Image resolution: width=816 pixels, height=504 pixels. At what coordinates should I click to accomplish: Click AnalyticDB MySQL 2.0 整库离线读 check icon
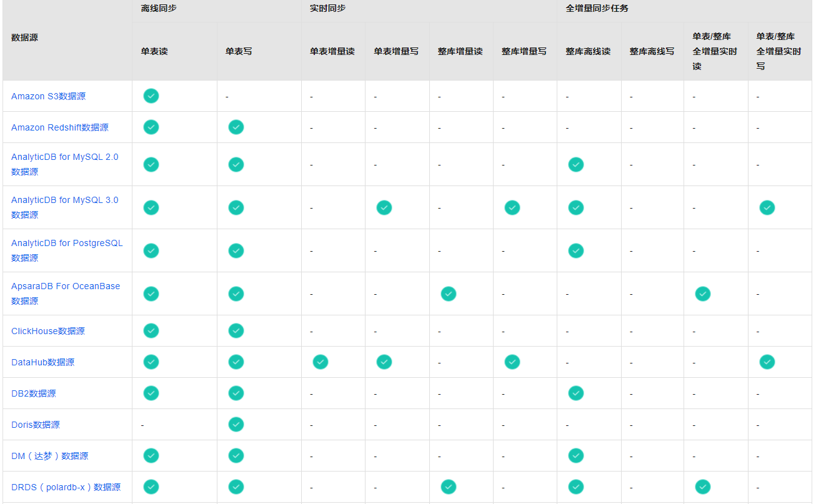576,164
